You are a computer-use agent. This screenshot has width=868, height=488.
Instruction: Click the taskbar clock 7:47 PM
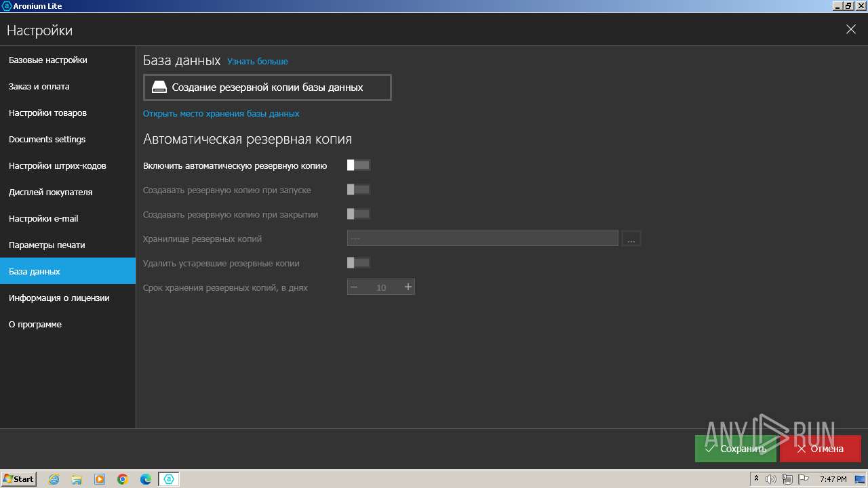[x=833, y=479]
